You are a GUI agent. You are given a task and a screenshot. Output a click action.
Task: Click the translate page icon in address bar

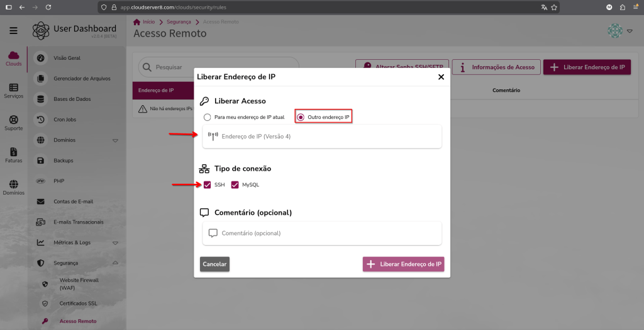[544, 7]
